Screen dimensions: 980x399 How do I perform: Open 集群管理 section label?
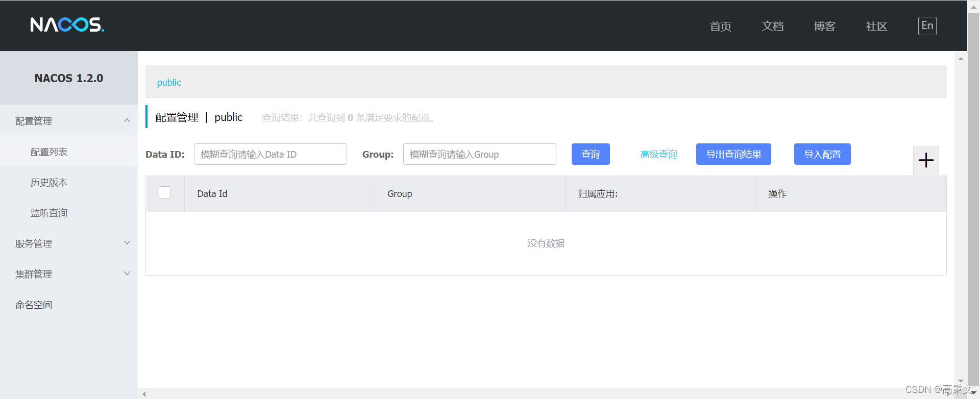(34, 274)
